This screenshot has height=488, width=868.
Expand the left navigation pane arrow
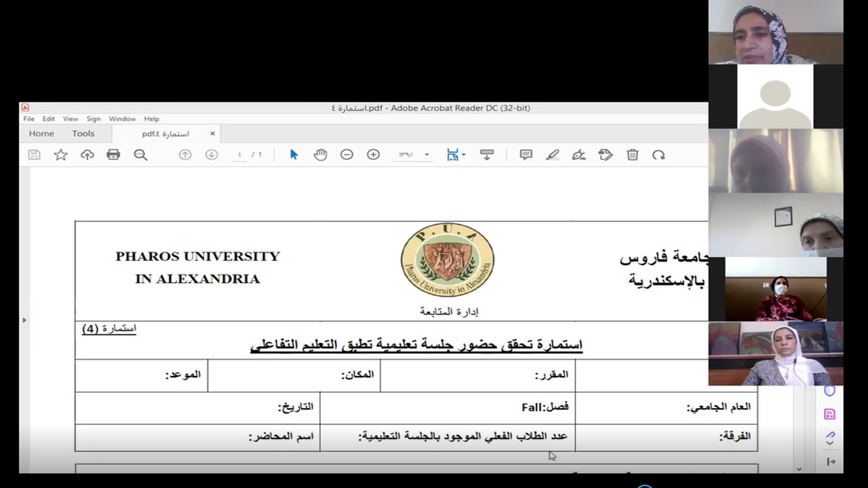[x=24, y=320]
